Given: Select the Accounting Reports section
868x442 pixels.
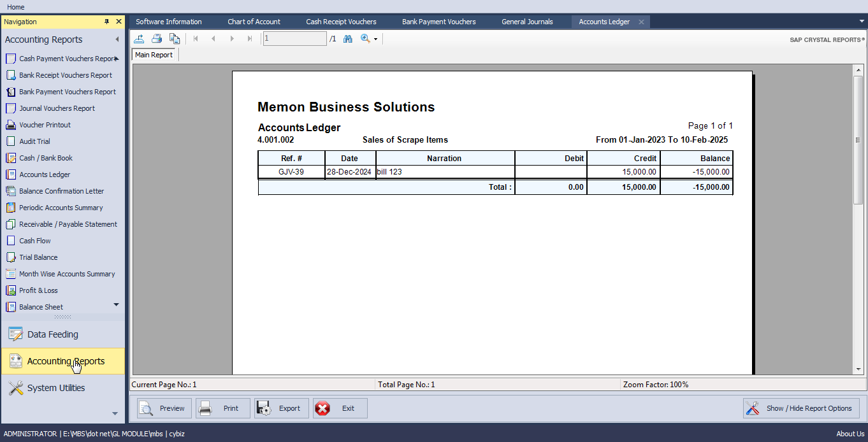Looking at the screenshot, I should 62,361.
